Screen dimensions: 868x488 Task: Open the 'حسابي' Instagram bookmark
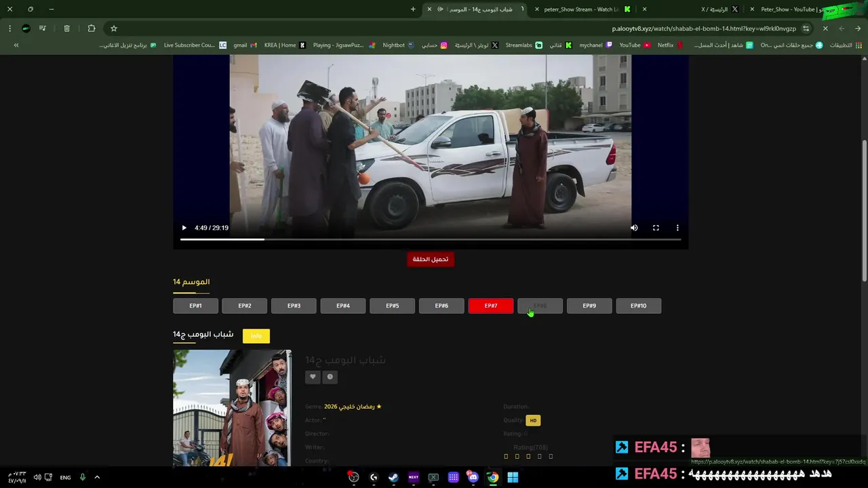(x=435, y=45)
